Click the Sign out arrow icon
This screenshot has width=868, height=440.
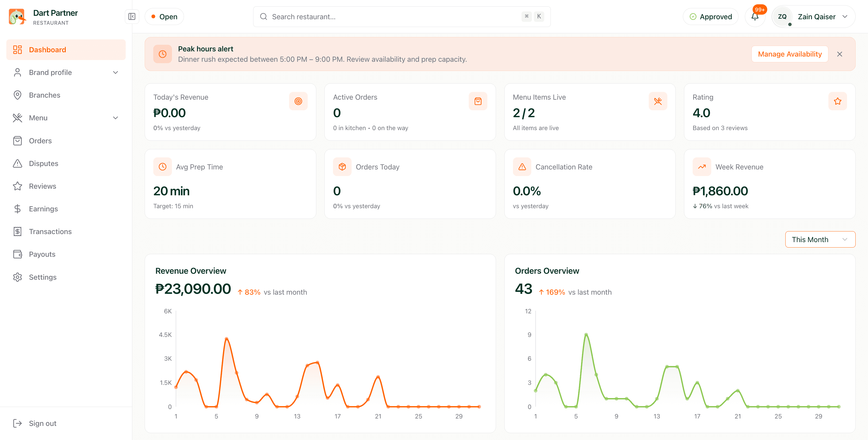pos(18,423)
